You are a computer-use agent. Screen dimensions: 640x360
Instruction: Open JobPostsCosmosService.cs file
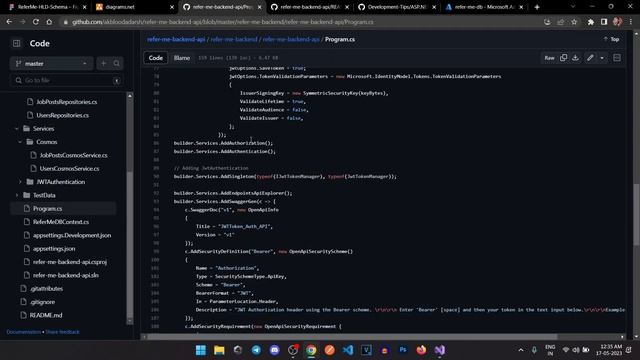pos(73,155)
